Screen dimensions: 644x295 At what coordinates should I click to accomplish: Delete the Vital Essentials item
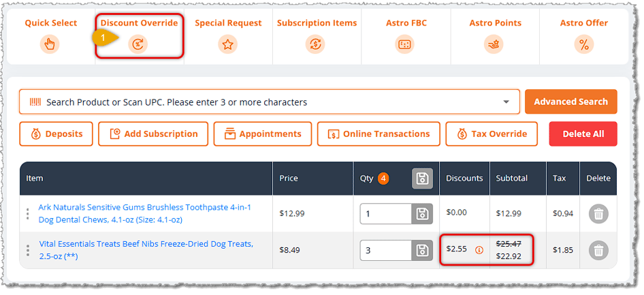598,250
